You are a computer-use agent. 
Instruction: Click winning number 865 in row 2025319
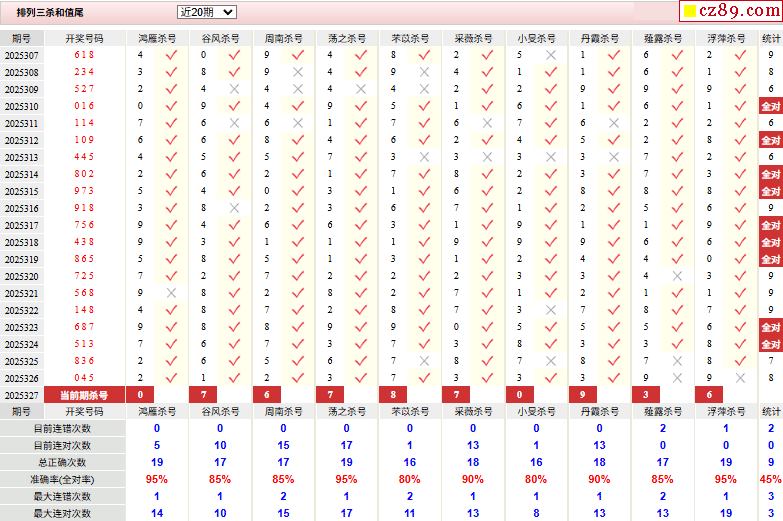tap(84, 259)
